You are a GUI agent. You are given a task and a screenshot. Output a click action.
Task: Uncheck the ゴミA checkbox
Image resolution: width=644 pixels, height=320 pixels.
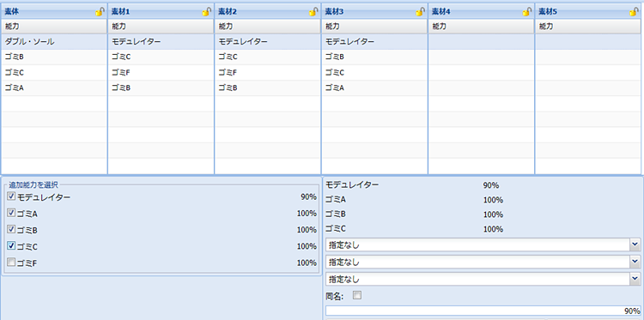(x=11, y=213)
